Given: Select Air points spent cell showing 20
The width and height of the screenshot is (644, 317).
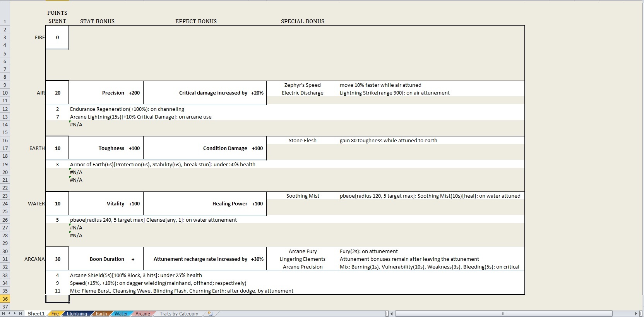Looking at the screenshot, I should point(57,93).
